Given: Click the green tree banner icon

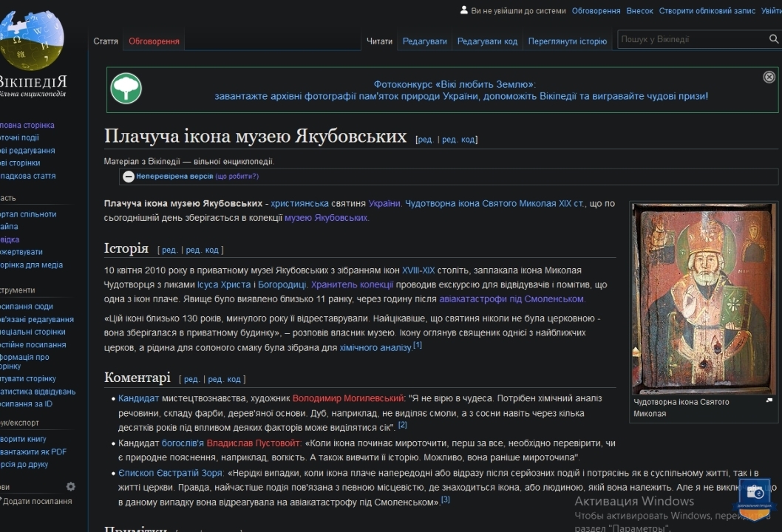Looking at the screenshot, I should point(126,89).
